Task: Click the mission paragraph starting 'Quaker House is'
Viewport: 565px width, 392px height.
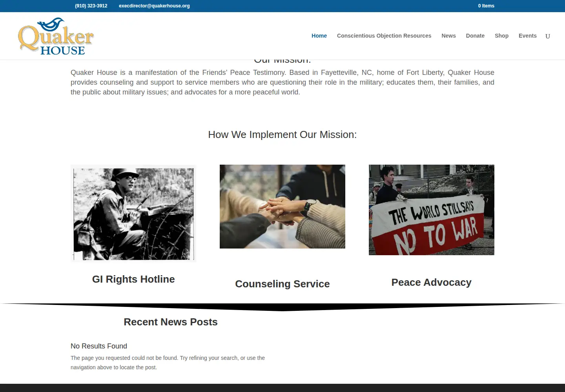Action: (282, 82)
